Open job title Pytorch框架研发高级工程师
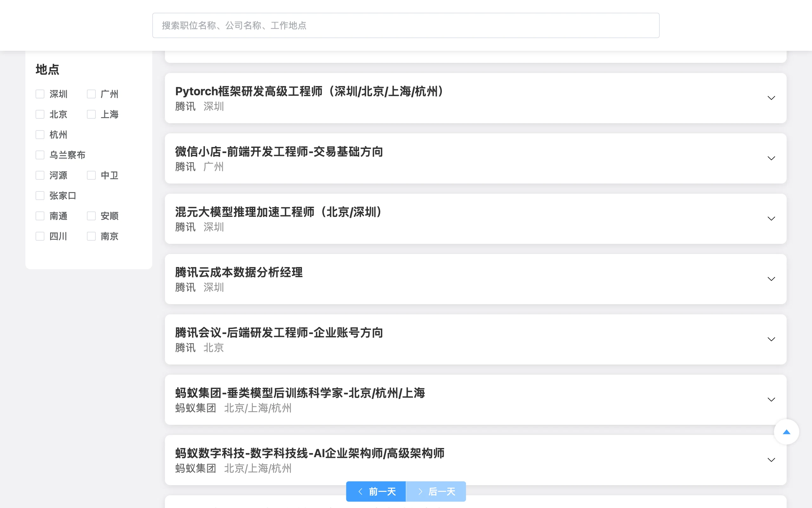This screenshot has height=508, width=812. (x=309, y=91)
